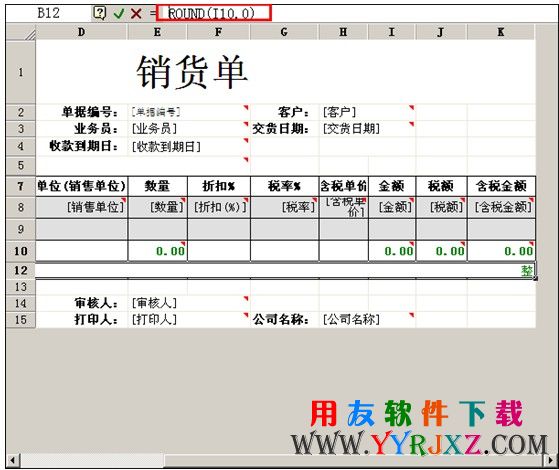Click the 单位(销售单位) header cell
Image resolution: width=559 pixels, height=470 pixels.
click(x=82, y=186)
